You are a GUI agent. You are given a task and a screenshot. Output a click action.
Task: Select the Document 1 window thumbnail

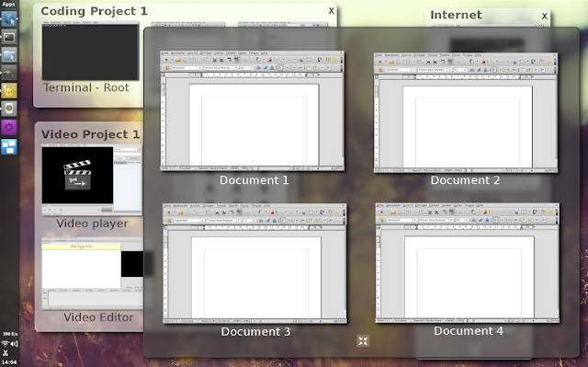click(x=252, y=111)
